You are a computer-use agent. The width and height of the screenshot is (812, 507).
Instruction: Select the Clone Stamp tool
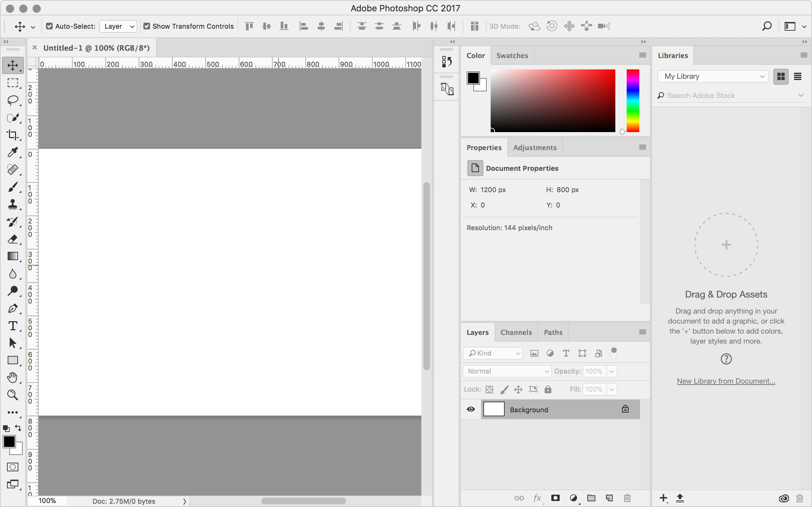coord(13,204)
